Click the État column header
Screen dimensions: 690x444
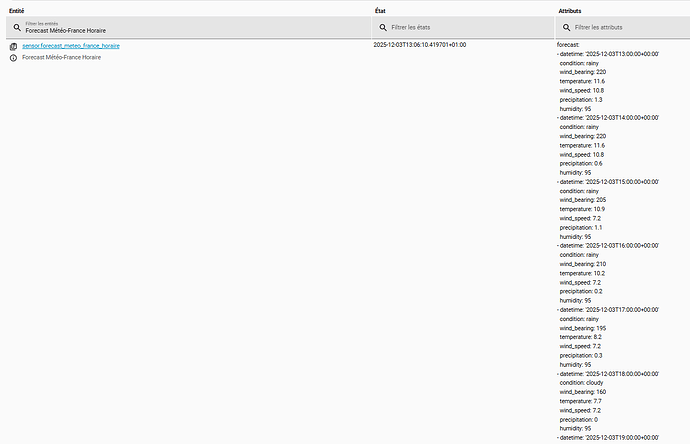[380, 11]
